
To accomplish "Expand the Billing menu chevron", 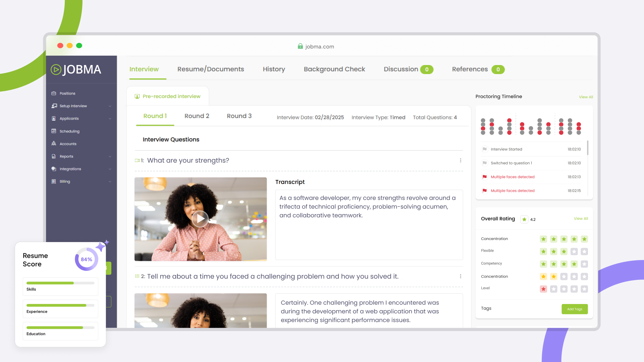I will (110, 182).
